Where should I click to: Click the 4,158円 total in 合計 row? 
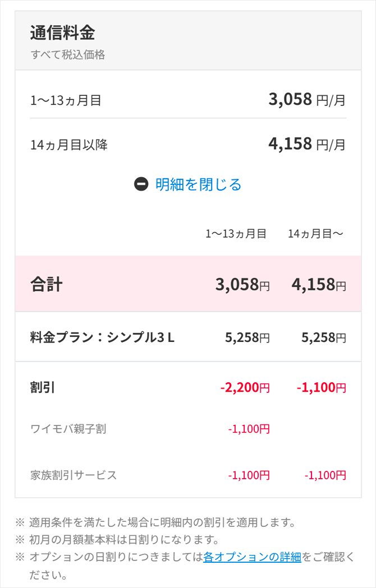tap(319, 284)
